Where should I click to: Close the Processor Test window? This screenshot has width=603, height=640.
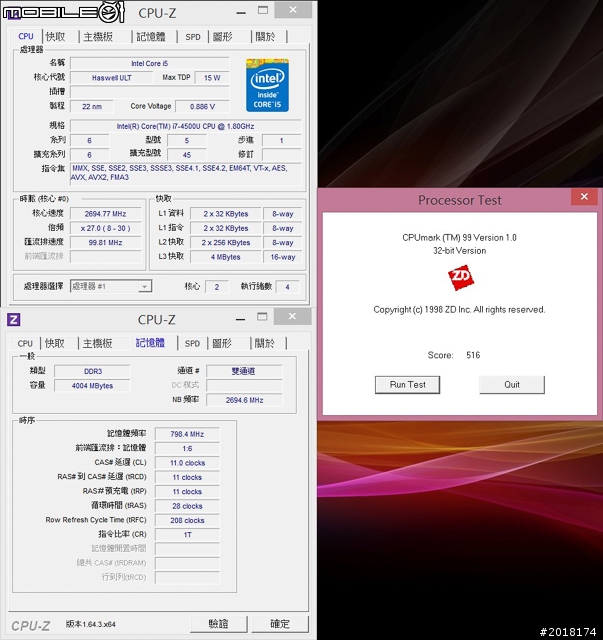point(584,197)
